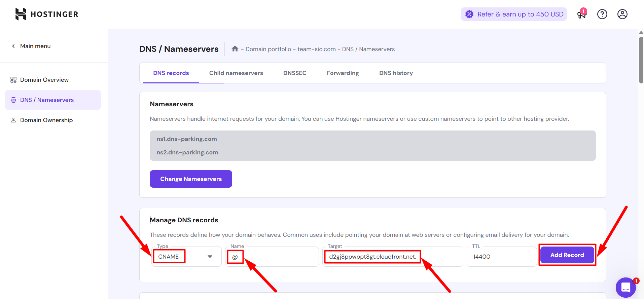
Task: Follow the team-sio.com breadcrumb link
Action: pos(317,49)
